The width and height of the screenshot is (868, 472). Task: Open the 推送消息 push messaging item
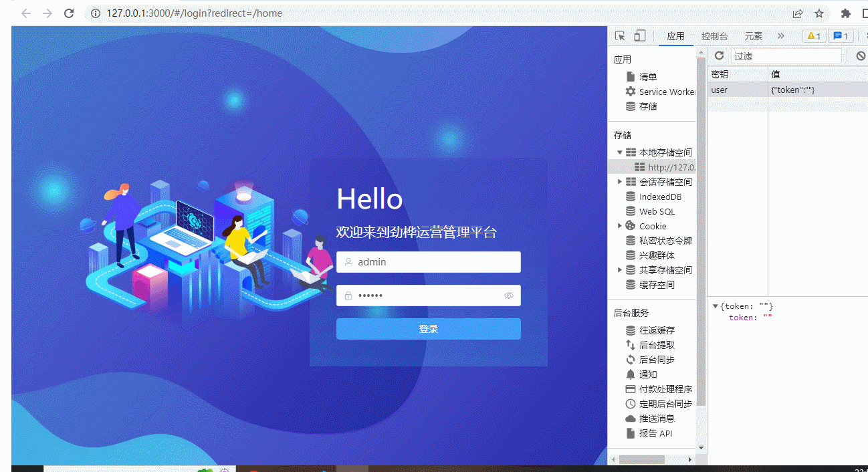[x=656, y=418]
